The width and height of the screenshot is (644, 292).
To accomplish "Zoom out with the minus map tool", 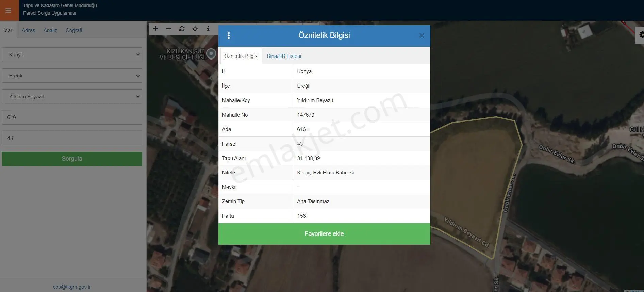I will point(169,29).
